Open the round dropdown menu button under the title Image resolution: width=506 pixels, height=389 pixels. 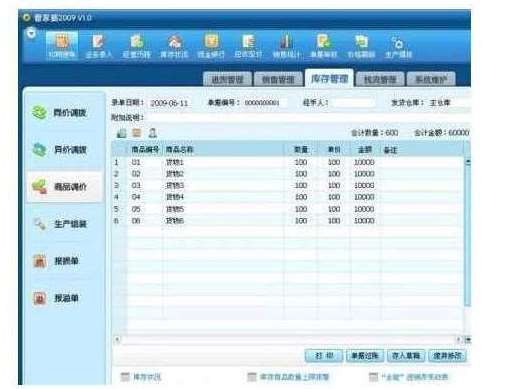point(31,33)
